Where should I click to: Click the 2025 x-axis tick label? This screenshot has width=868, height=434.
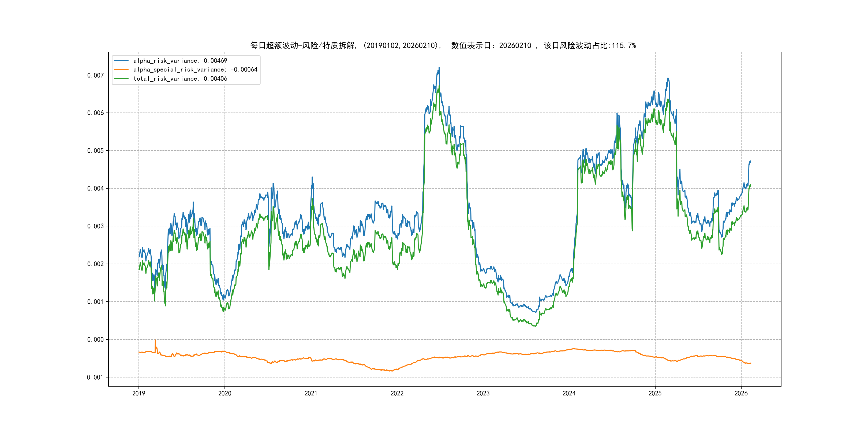[655, 393]
